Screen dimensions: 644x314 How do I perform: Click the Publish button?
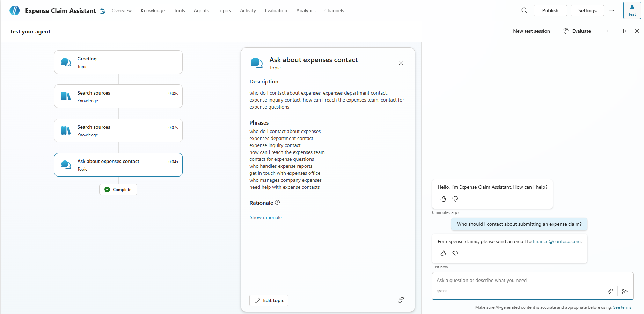tap(550, 10)
